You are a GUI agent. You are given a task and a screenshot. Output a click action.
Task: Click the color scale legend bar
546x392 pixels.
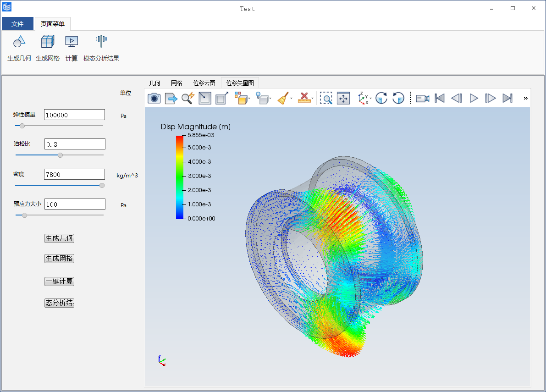[x=180, y=177]
